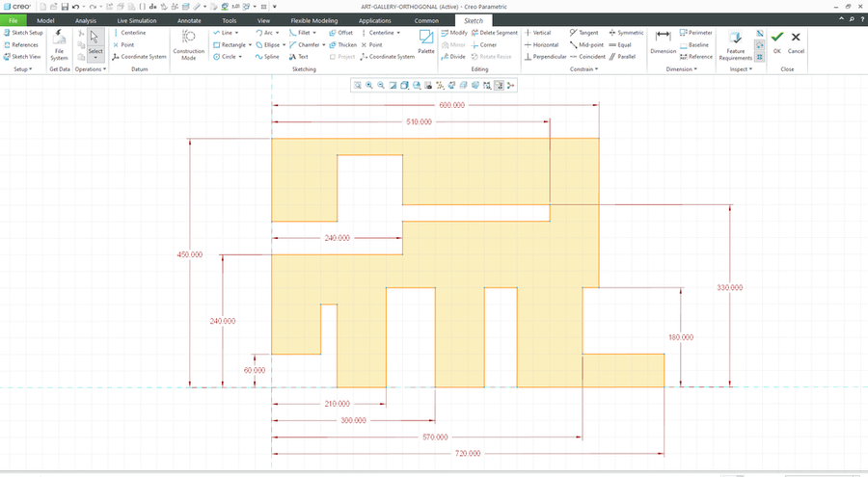Toggle Construction Mode
Screen dimensions: 868x477
pos(189,43)
